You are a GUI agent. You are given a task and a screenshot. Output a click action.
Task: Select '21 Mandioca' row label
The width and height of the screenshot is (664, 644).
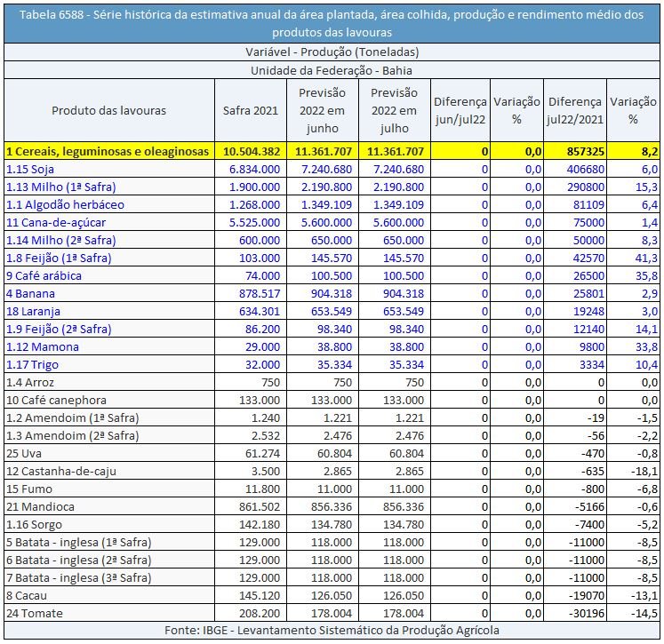(x=40, y=507)
